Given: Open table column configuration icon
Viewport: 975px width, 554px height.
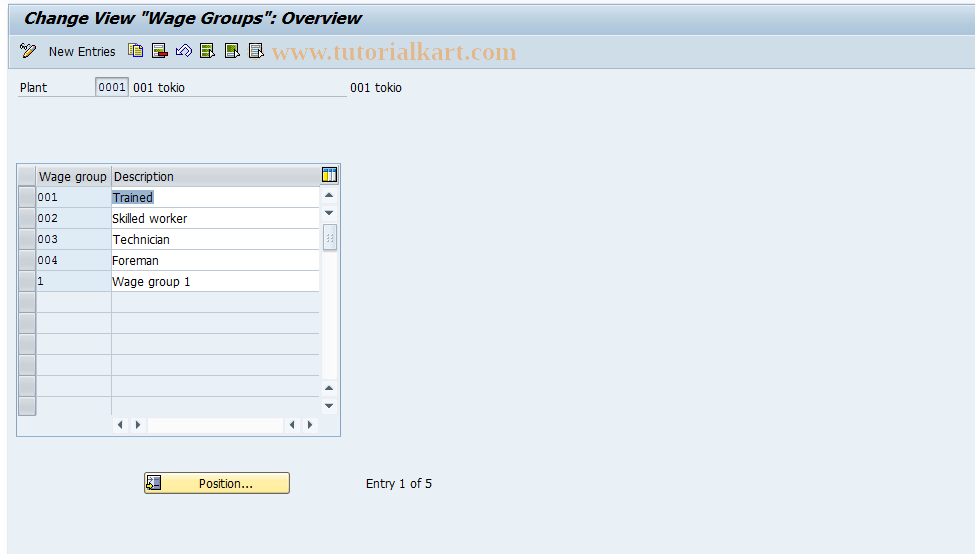Looking at the screenshot, I should (x=330, y=175).
